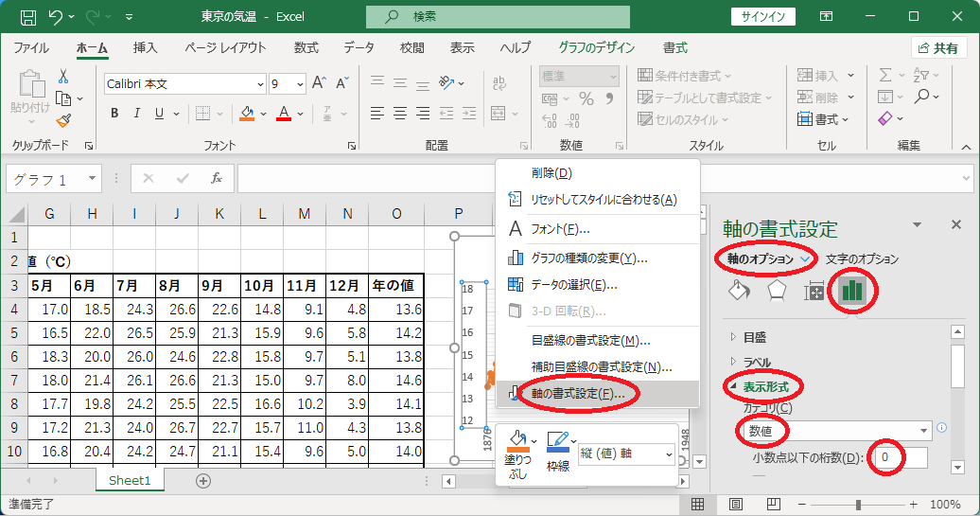This screenshot has width=980, height=516.
Task: Center text horizontally
Action: pyautogui.click(x=400, y=114)
